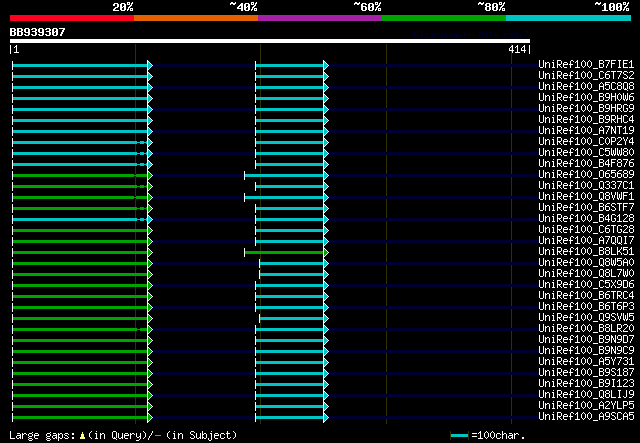Open subject UniRef100_B9HRG9

tap(587, 109)
